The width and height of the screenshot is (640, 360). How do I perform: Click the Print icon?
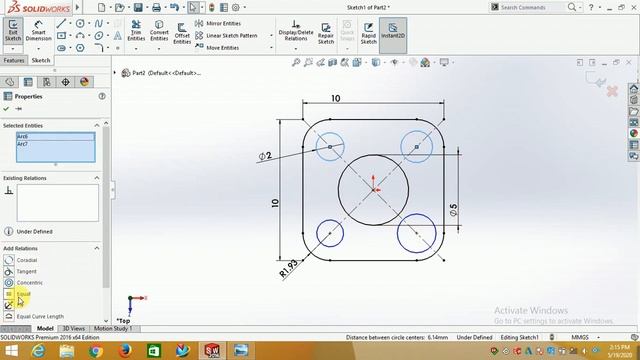click(156, 7)
